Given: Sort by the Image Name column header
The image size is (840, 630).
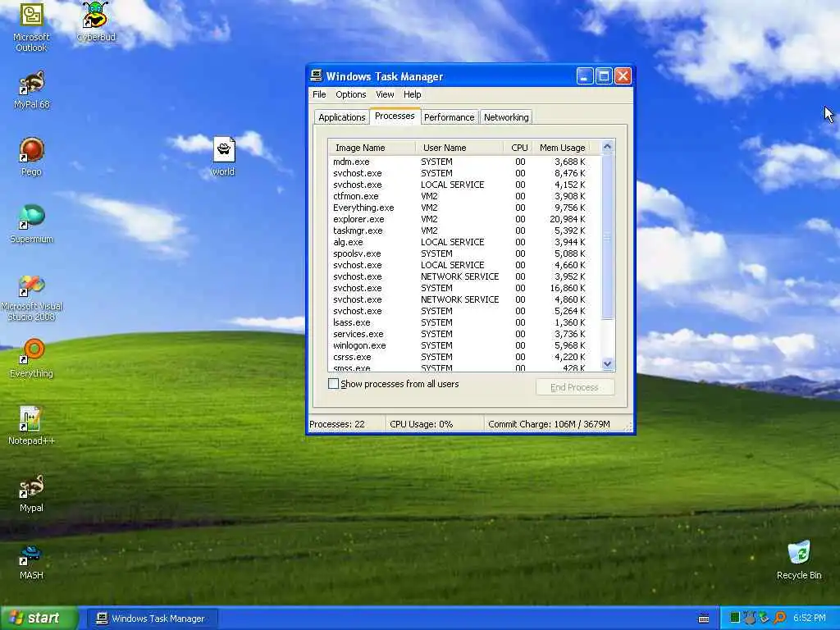Looking at the screenshot, I should 372,148.
